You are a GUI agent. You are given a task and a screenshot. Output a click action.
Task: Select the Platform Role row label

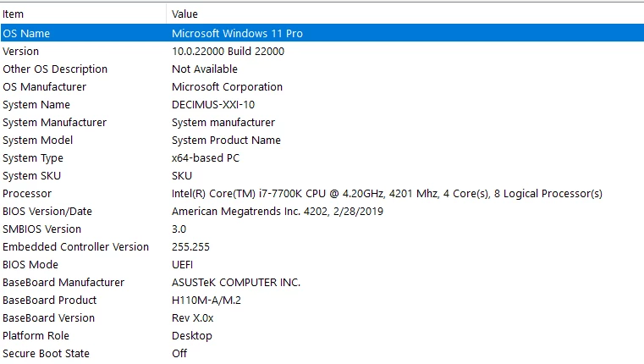pyautogui.click(x=36, y=336)
